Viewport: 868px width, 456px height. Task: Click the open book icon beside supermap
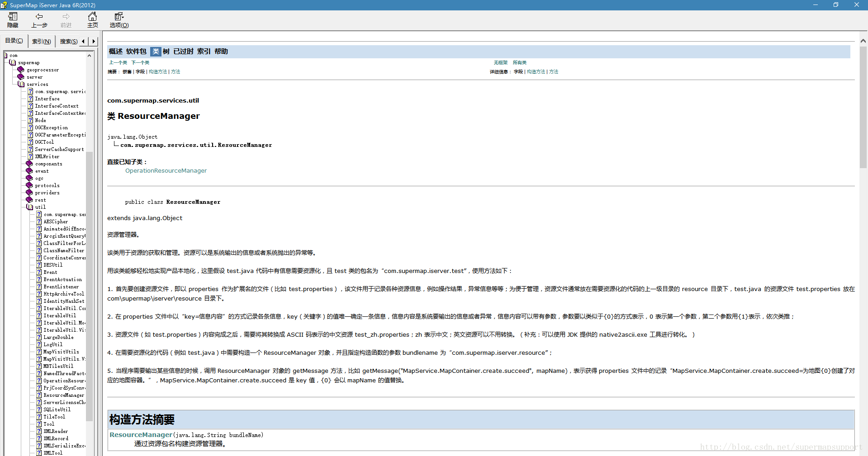13,62
